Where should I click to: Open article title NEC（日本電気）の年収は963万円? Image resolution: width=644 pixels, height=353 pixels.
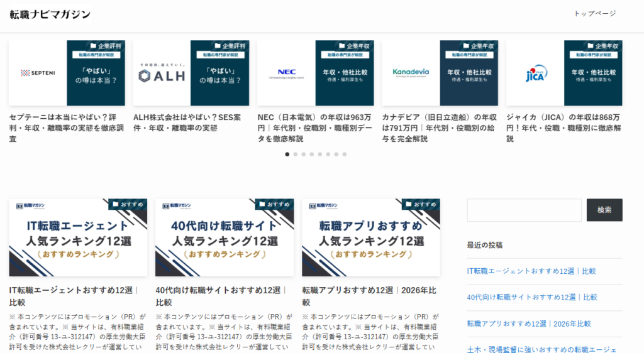click(x=315, y=128)
